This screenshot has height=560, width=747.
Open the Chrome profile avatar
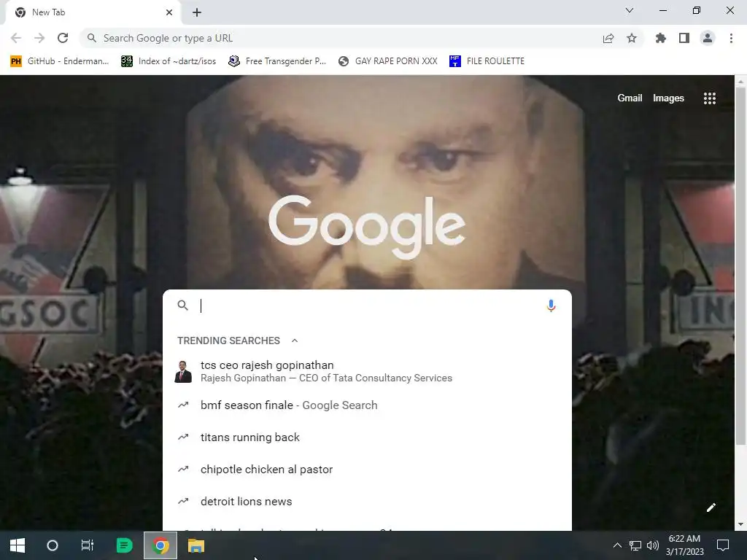coord(708,38)
